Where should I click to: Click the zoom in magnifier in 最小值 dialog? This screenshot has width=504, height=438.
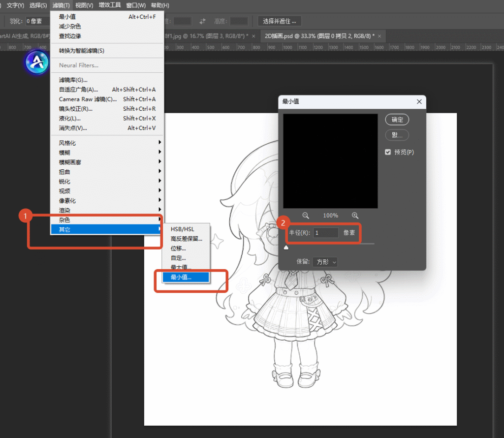pyautogui.click(x=355, y=216)
